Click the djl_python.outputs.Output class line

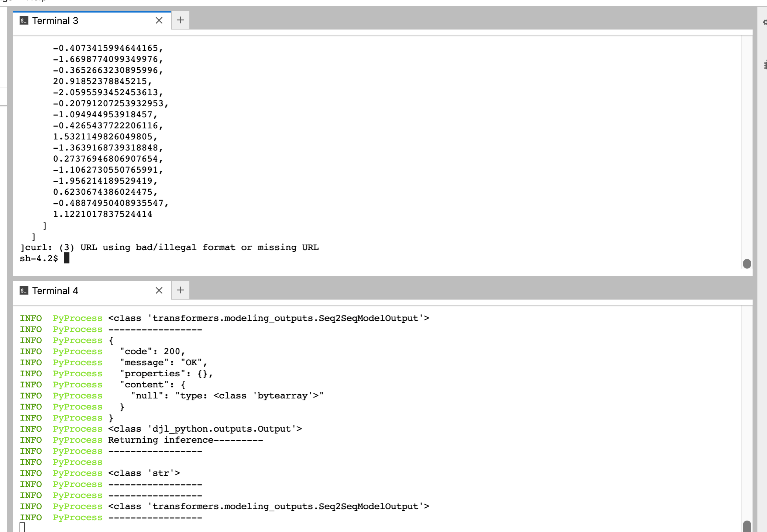click(205, 429)
